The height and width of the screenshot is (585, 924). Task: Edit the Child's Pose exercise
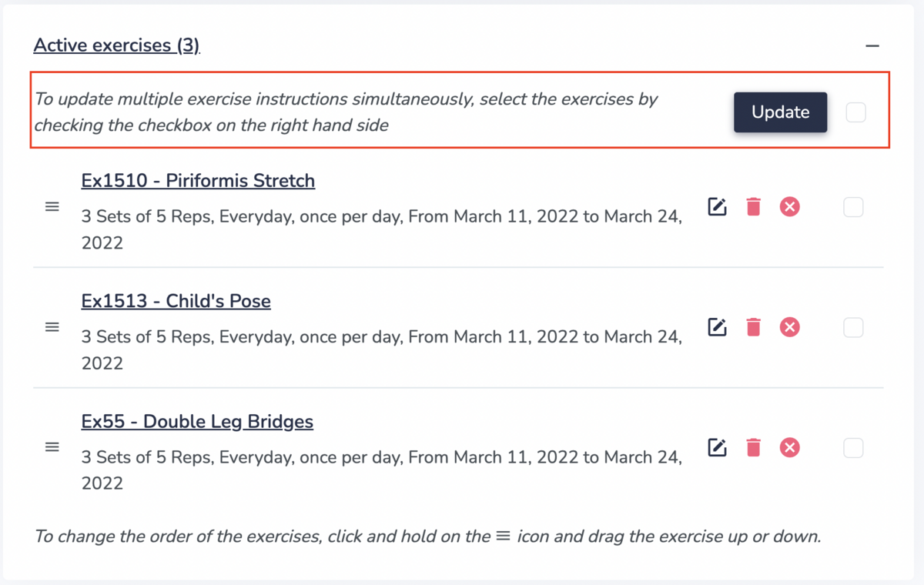tap(717, 327)
